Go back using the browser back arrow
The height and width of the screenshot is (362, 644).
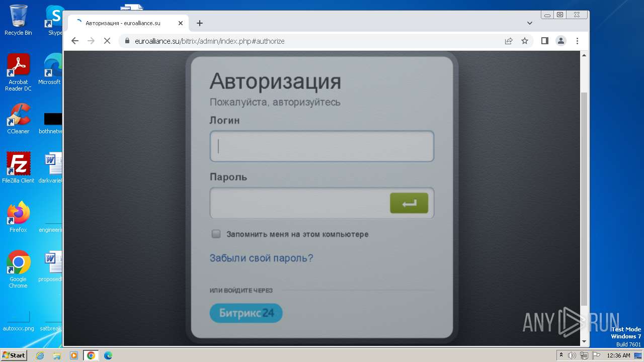pos(75,41)
